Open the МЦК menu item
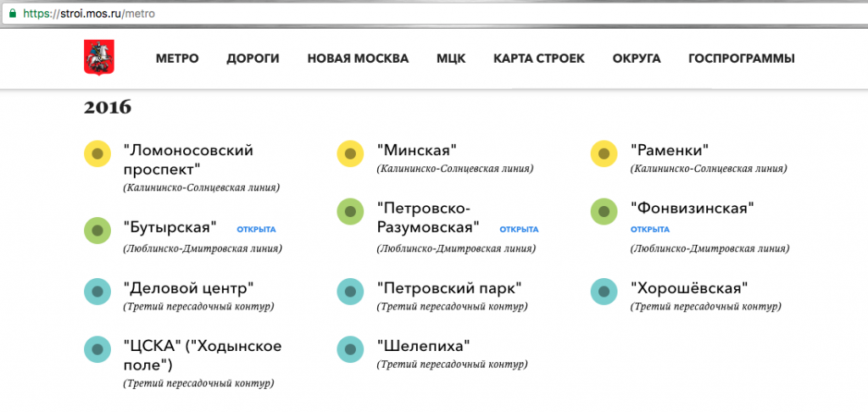 pos(451,58)
